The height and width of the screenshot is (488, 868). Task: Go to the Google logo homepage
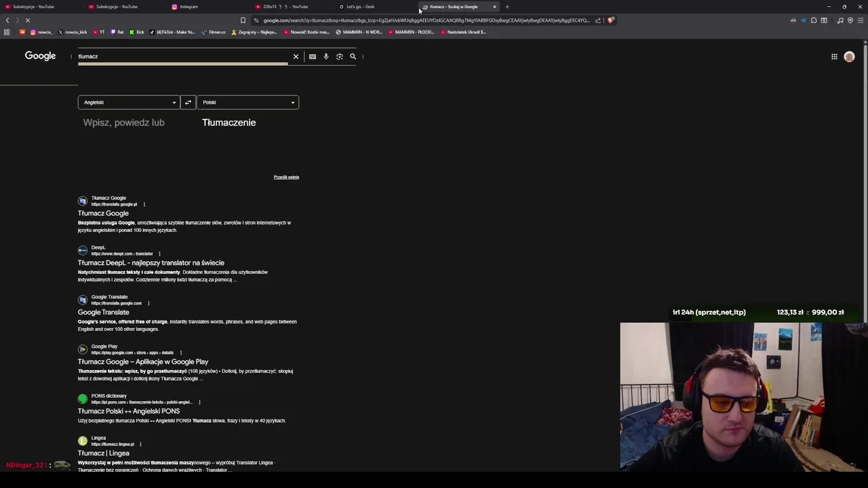pyautogui.click(x=40, y=56)
